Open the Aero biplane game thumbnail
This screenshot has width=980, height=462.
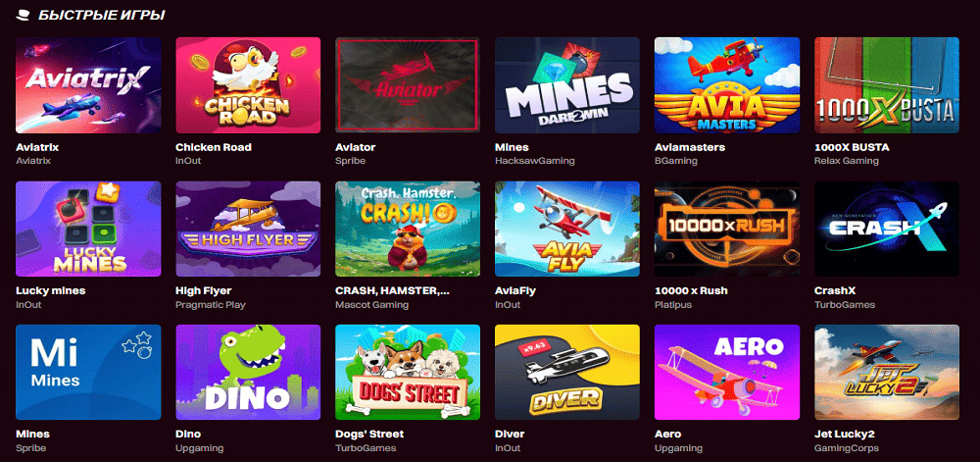coord(727,372)
